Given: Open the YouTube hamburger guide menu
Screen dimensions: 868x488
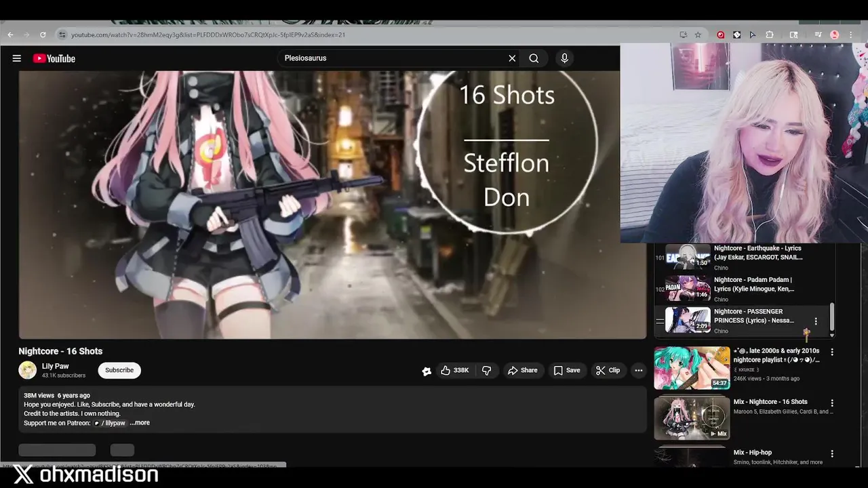Looking at the screenshot, I should tap(17, 58).
